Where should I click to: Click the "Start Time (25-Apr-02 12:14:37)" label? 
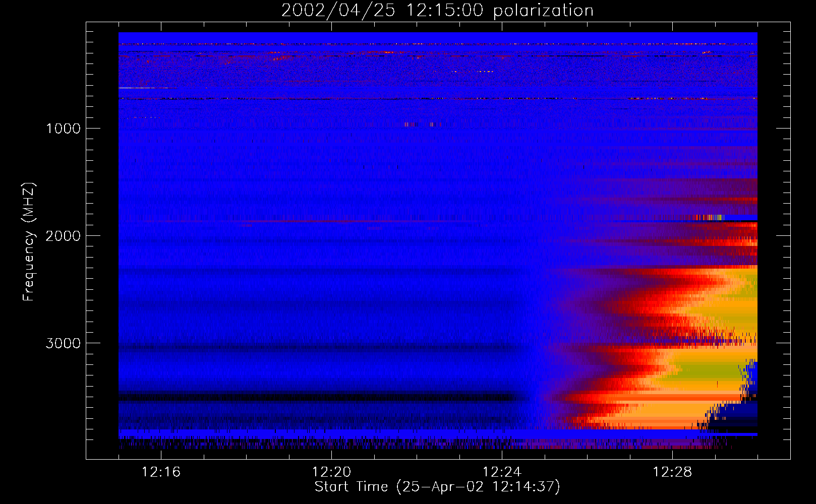tap(437, 487)
